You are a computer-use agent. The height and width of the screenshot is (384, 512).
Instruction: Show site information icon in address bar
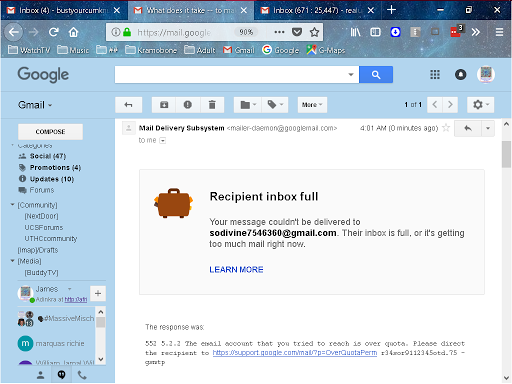point(116,32)
